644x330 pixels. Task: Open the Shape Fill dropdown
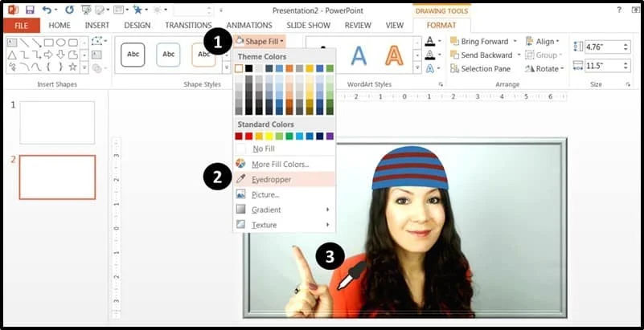click(x=260, y=41)
